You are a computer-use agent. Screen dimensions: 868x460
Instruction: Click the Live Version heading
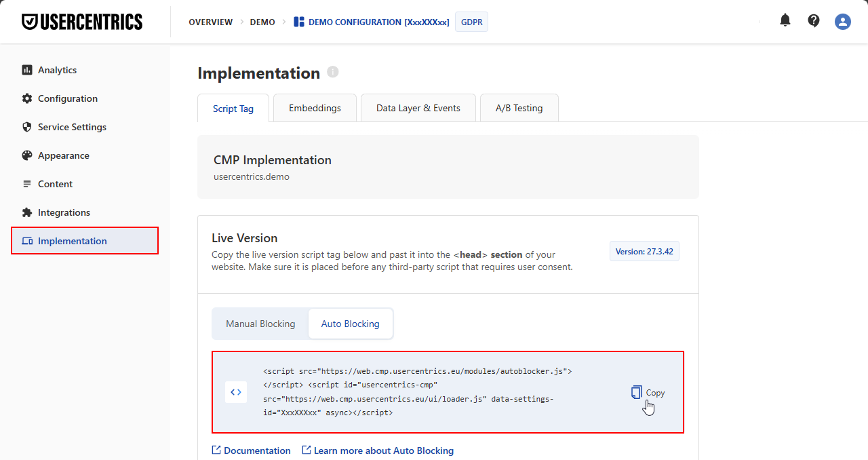tap(245, 238)
